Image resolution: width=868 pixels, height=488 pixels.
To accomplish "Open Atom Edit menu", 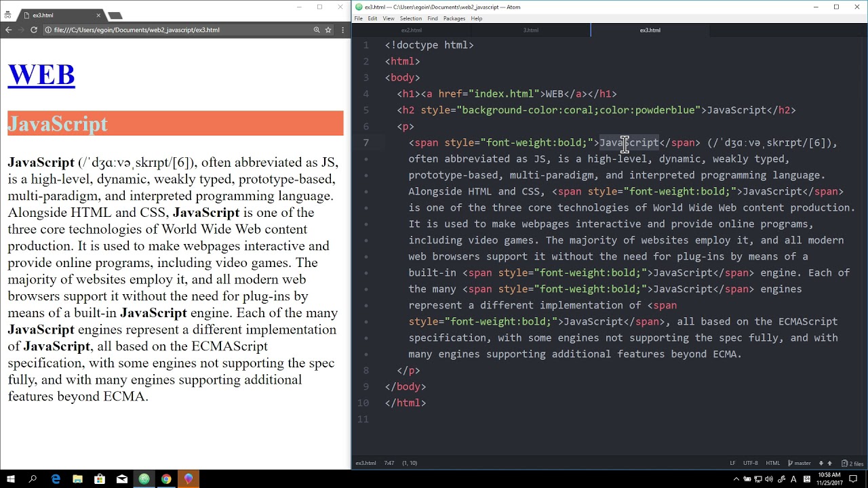I will click(372, 18).
